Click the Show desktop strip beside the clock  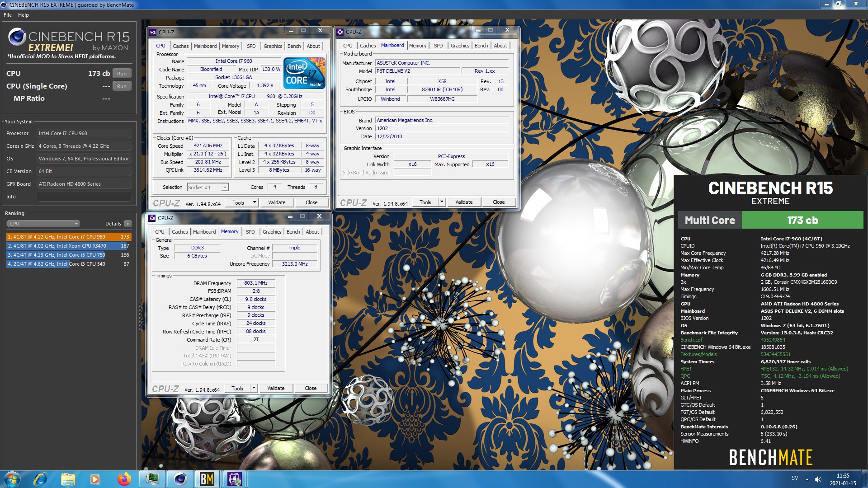point(864,479)
